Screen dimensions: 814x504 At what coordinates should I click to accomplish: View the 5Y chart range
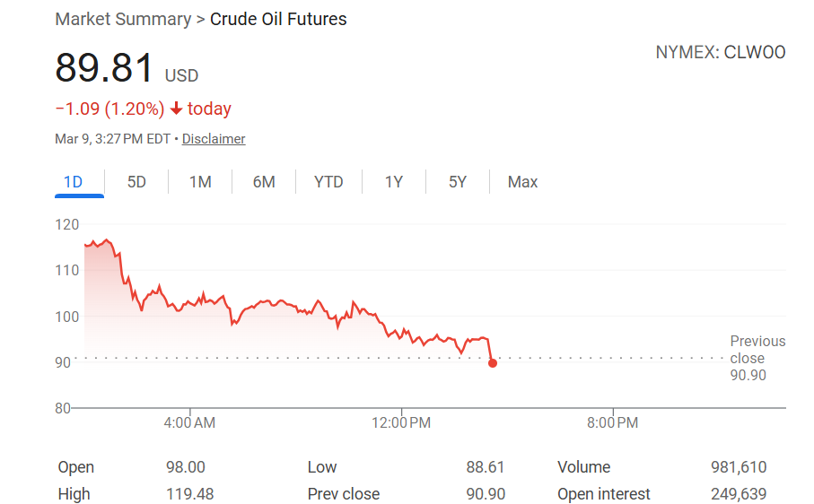(458, 182)
